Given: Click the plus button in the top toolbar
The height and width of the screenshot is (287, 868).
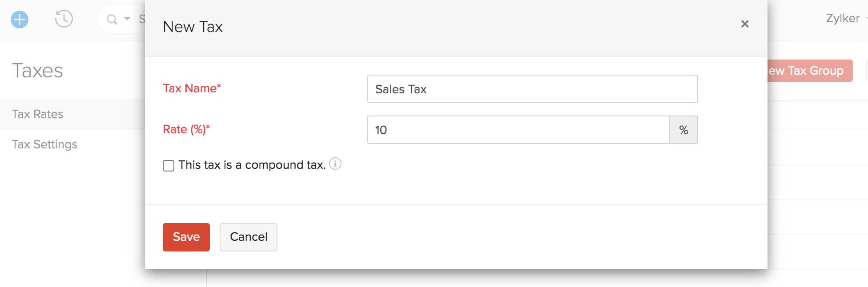Looking at the screenshot, I should click(18, 19).
